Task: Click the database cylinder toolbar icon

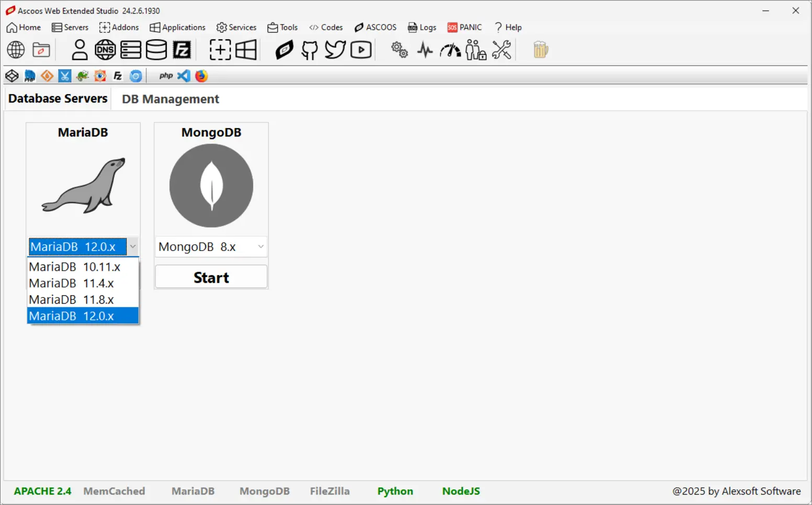Action: 156,50
